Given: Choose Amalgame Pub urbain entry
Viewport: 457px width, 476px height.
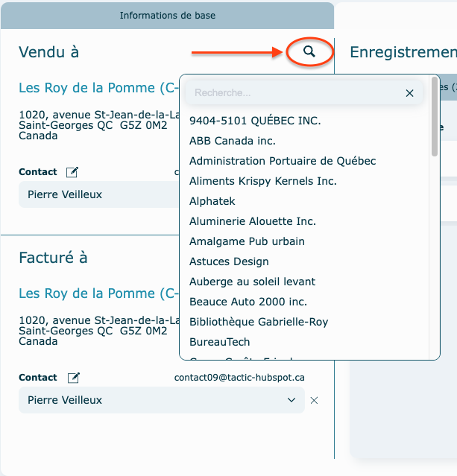Looking at the screenshot, I should point(247,241).
